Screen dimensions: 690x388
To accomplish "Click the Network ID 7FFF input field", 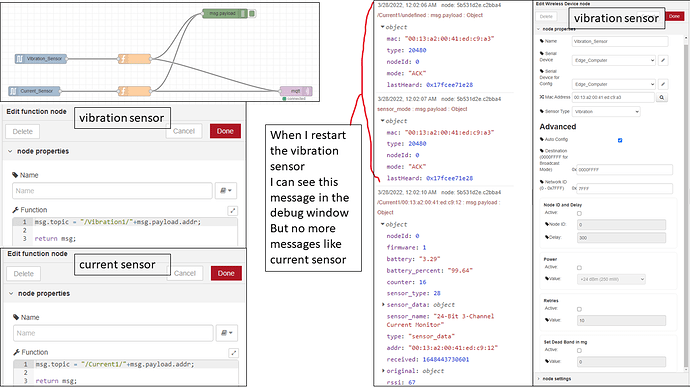I will coord(624,189).
